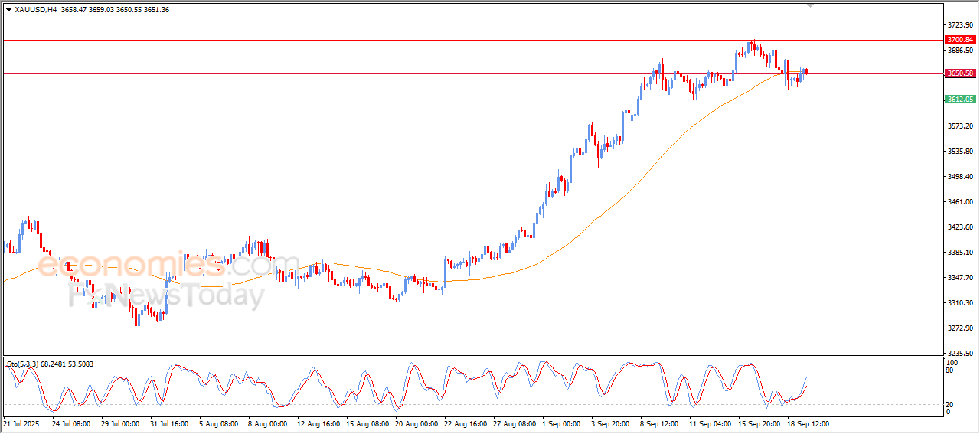Click the 8 Aug 00:00 time label

coord(267,423)
